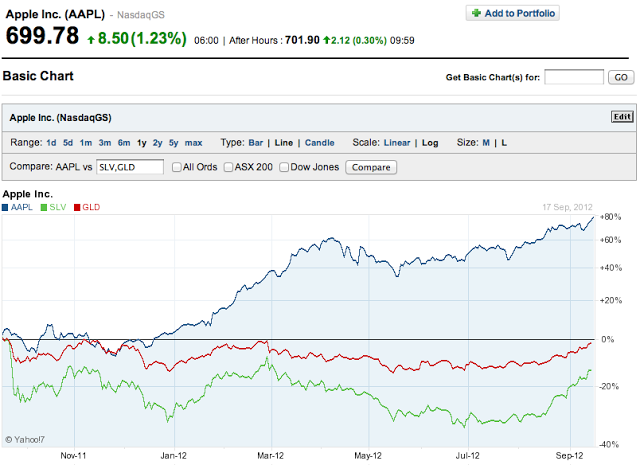Click the red GLD legend swatch

click(77, 207)
